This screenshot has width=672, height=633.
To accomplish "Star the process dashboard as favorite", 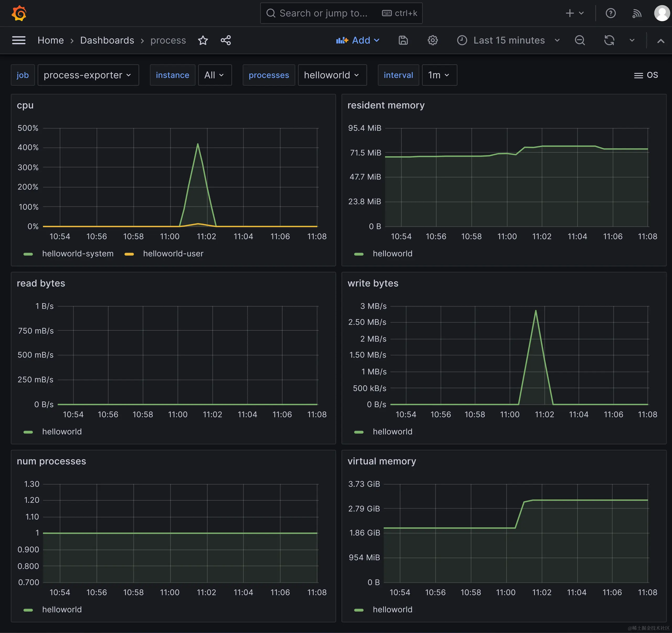I will 203,40.
